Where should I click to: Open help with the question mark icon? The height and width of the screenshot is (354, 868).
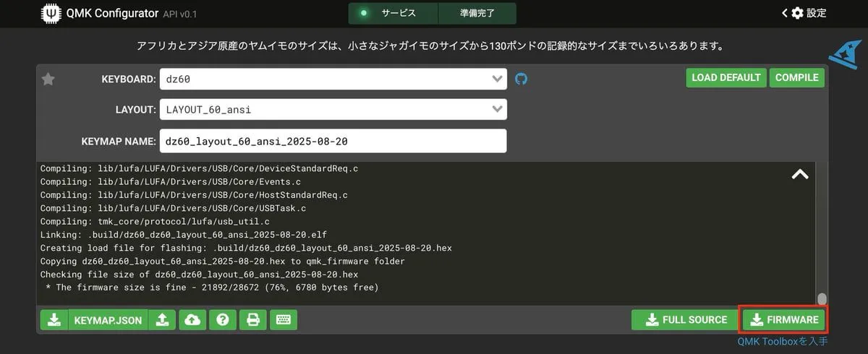point(223,320)
